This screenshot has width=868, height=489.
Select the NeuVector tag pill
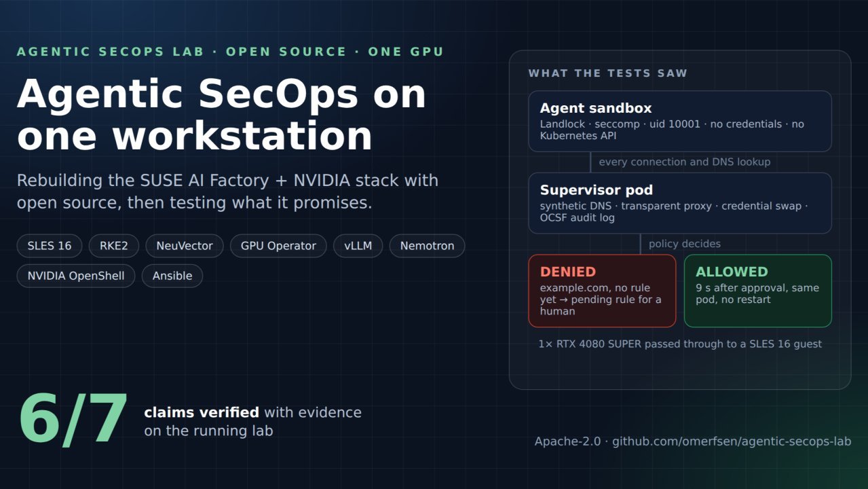coord(185,246)
